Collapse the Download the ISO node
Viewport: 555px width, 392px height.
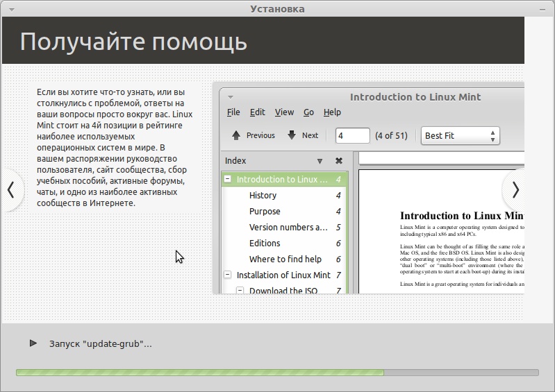(240, 290)
